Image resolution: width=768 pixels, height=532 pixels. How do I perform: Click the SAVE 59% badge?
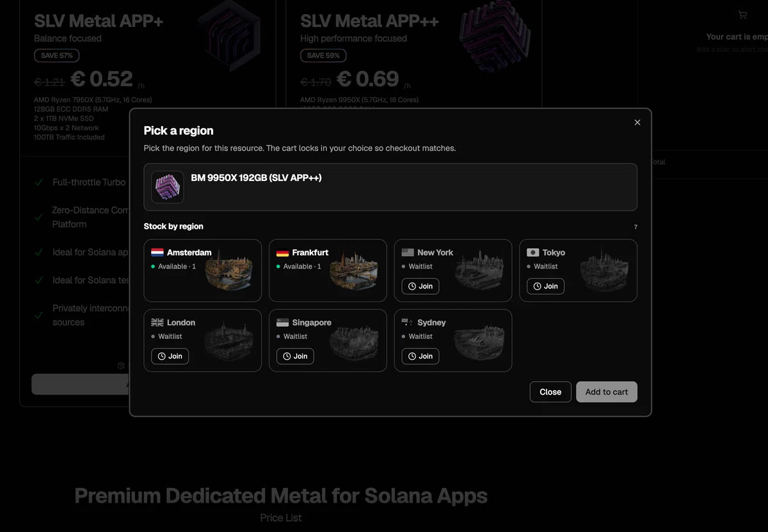(323, 56)
